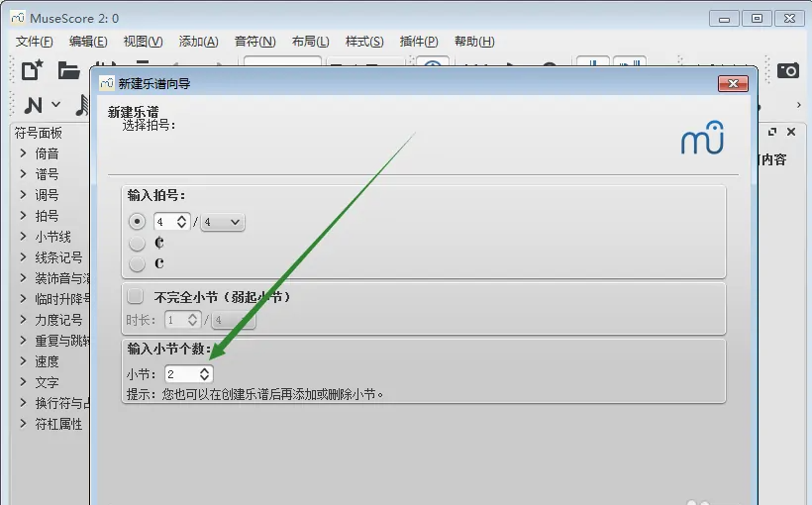The image size is (812, 505).
Task: Select the cut time radio button
Action: tap(137, 243)
